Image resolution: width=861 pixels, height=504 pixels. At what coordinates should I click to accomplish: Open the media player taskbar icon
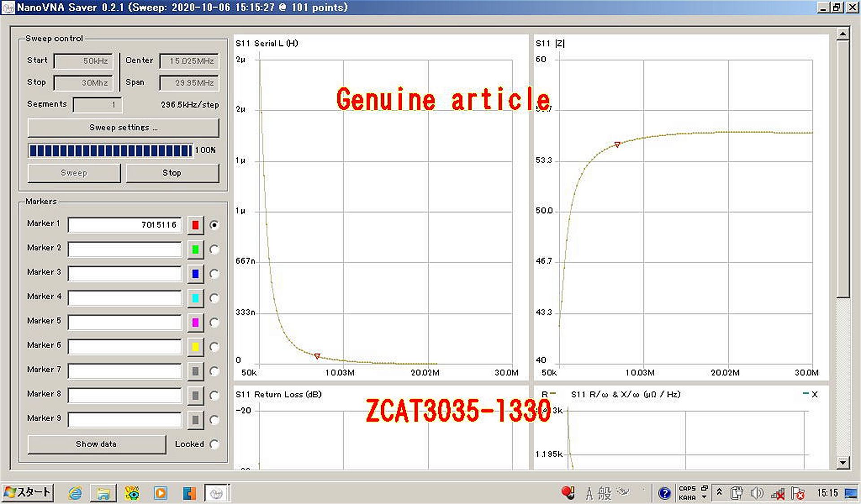click(x=161, y=493)
